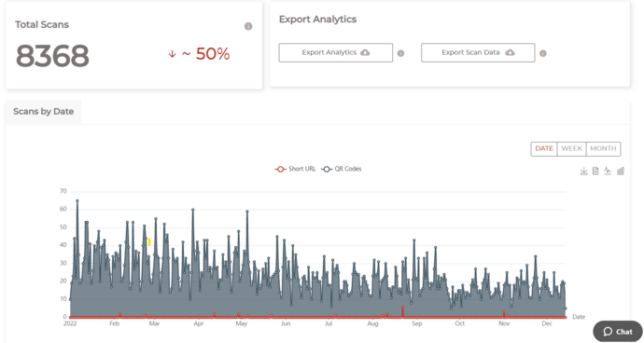Click the ~ 50% decrease indicator
644x343 pixels.
[199, 54]
